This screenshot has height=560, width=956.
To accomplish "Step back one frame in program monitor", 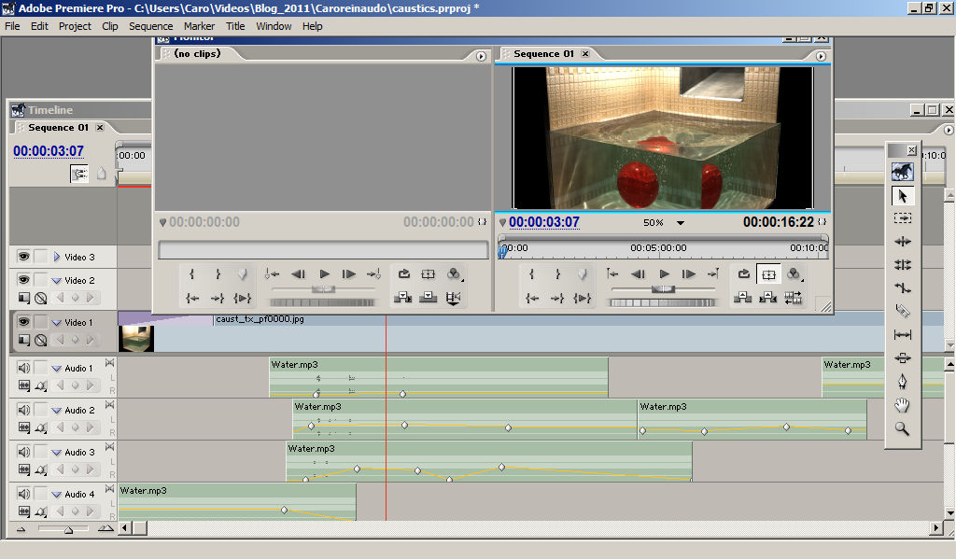I will point(639,274).
